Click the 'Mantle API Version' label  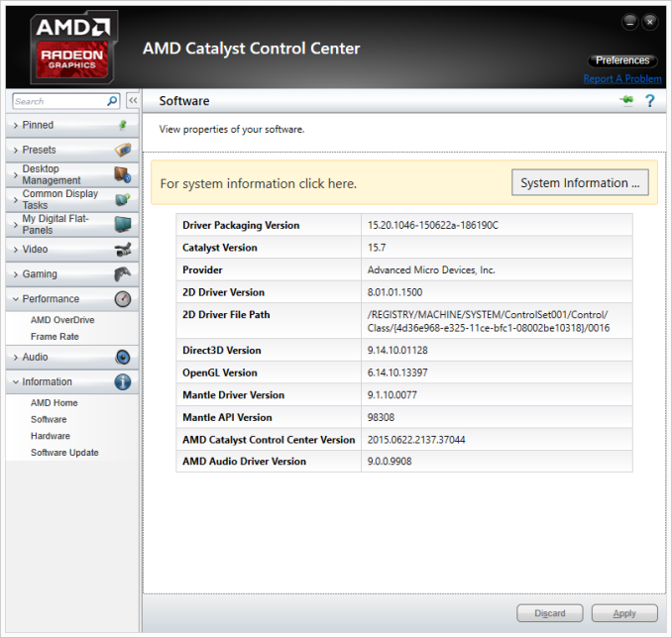pyautogui.click(x=227, y=417)
